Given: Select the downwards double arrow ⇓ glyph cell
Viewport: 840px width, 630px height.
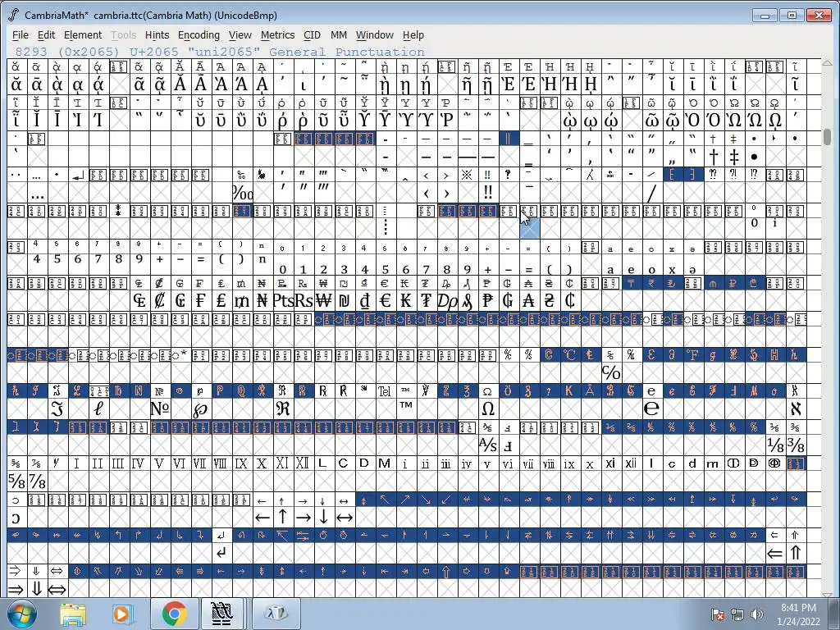Looking at the screenshot, I should (x=36, y=589).
